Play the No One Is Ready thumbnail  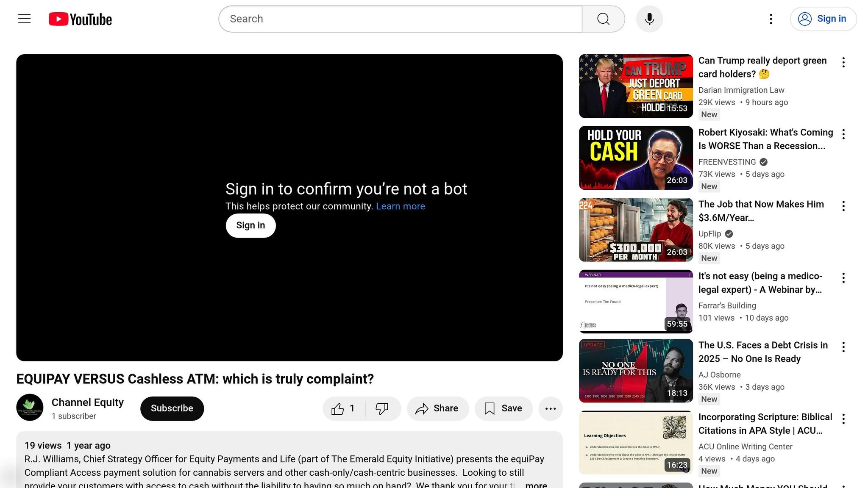pyautogui.click(x=636, y=371)
